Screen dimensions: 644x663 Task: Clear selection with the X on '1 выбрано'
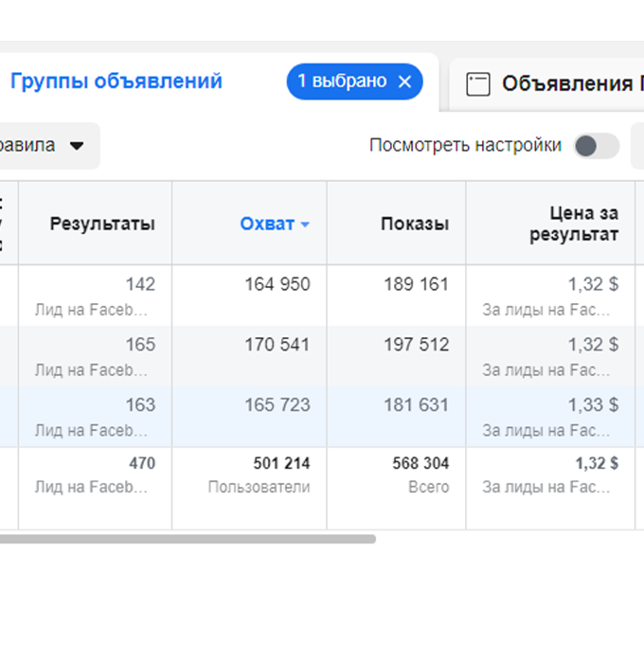click(404, 81)
